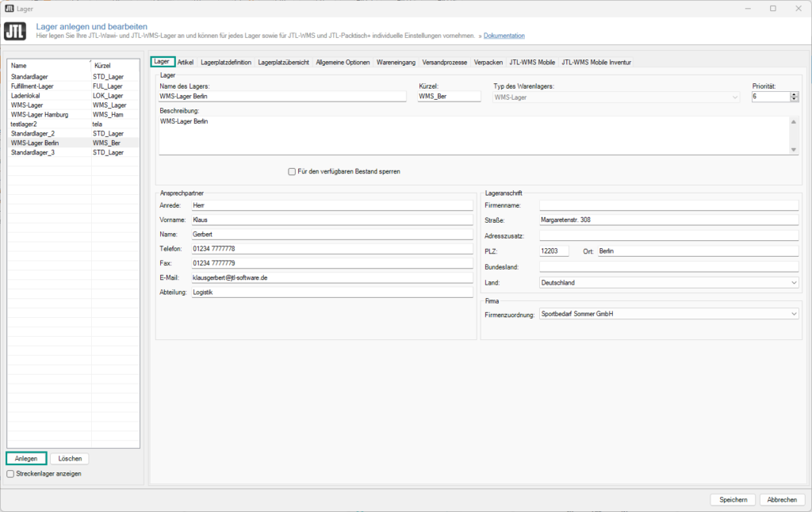The image size is (812, 512).
Task: Open the Dokumentation link
Action: coord(504,36)
